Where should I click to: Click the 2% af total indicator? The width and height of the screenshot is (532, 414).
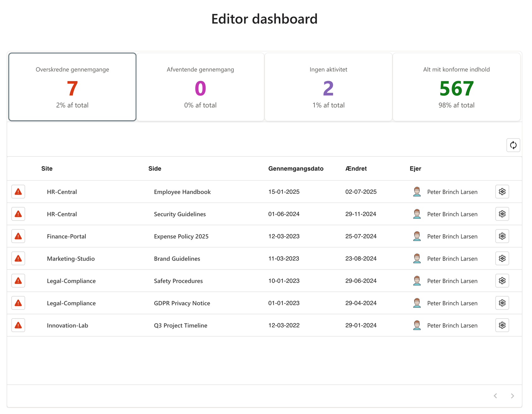coord(72,105)
